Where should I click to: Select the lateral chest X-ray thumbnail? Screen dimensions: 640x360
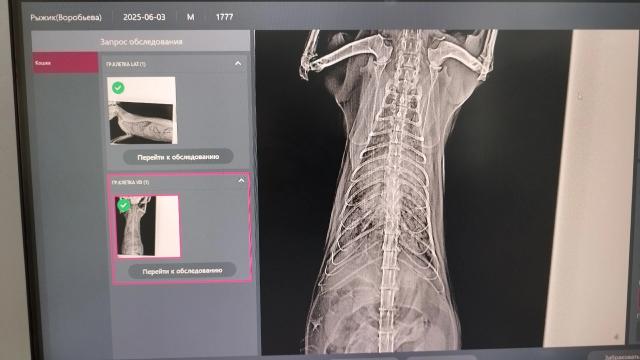click(x=142, y=110)
